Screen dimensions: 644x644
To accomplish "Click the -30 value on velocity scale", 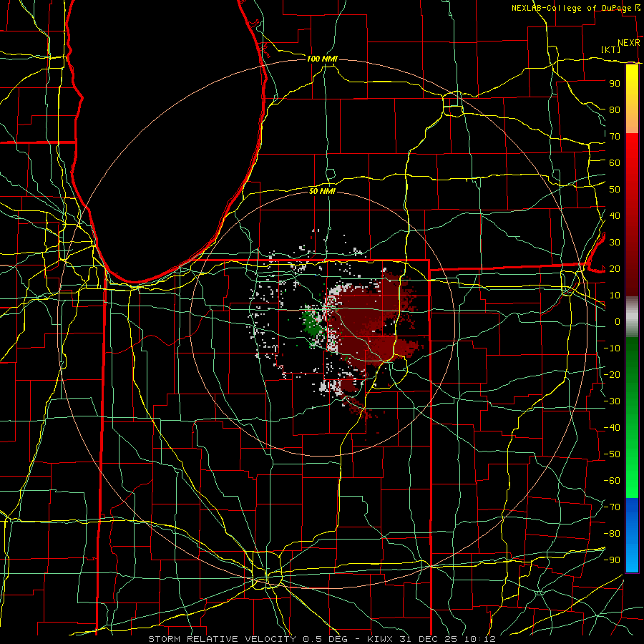I will pos(612,401).
